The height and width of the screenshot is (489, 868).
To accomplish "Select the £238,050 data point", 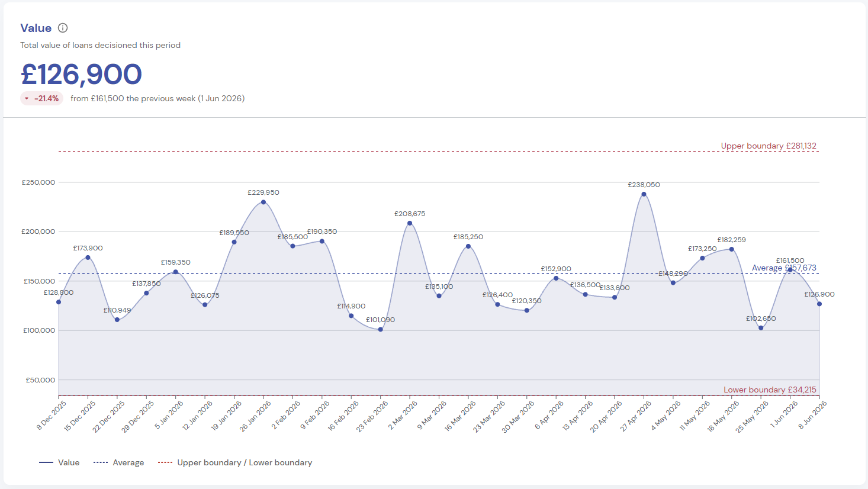I will tap(644, 194).
